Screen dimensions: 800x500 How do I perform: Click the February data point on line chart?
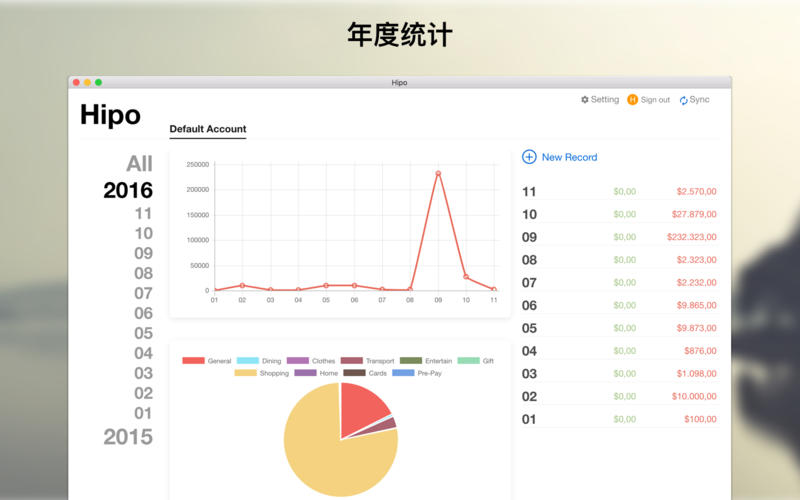tap(242, 285)
